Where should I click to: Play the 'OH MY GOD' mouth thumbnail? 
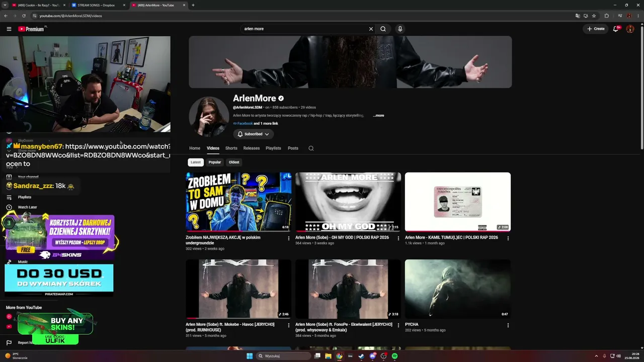coord(348,202)
